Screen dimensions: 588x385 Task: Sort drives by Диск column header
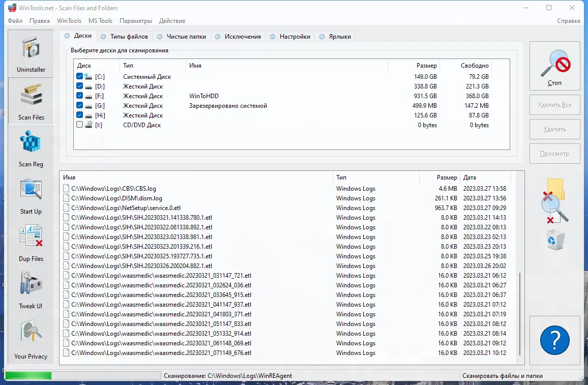point(97,66)
